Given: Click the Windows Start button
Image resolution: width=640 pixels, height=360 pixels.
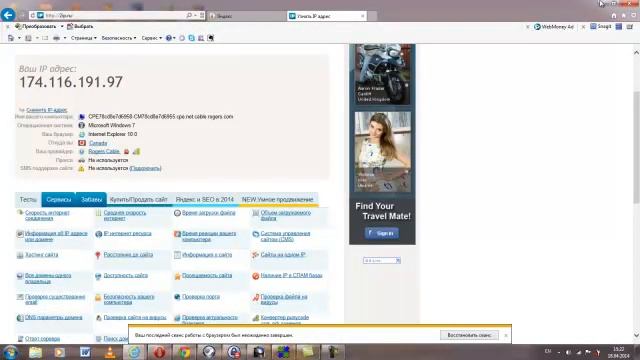Looking at the screenshot, I should click(10, 352).
